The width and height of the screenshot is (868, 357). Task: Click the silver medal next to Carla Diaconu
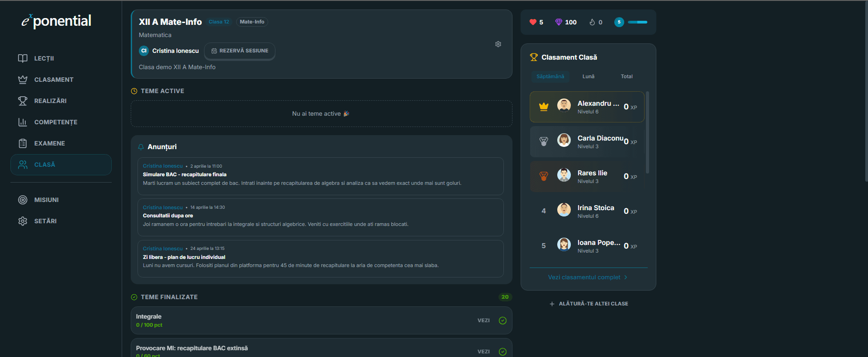(544, 141)
